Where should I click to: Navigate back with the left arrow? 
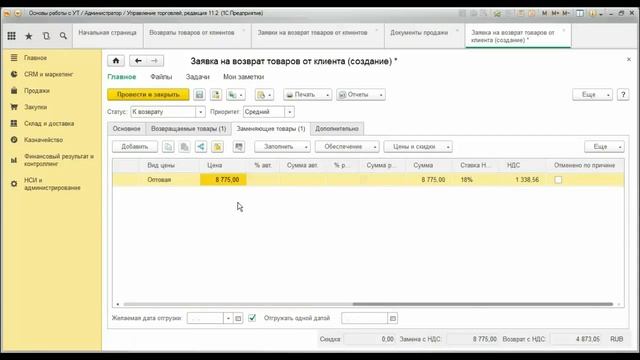click(x=138, y=61)
